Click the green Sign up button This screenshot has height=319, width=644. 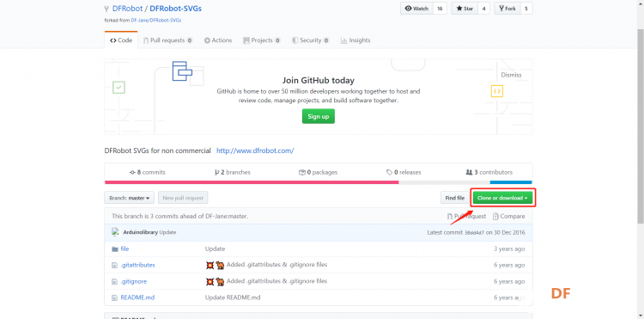[x=319, y=116]
